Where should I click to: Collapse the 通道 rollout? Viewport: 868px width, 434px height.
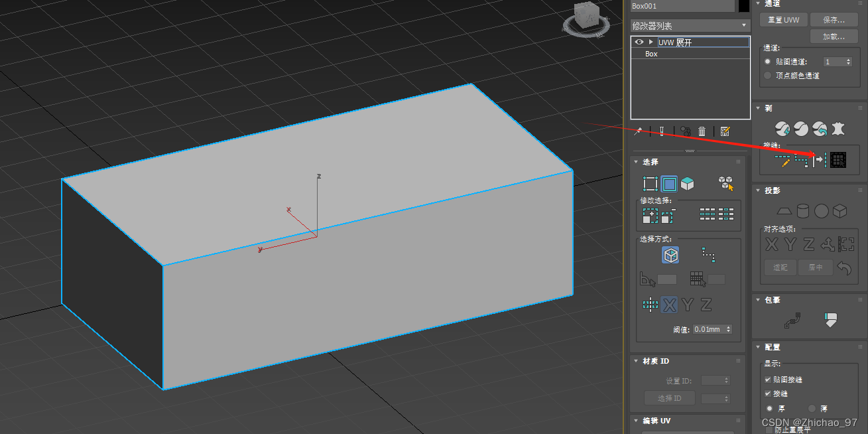click(759, 4)
